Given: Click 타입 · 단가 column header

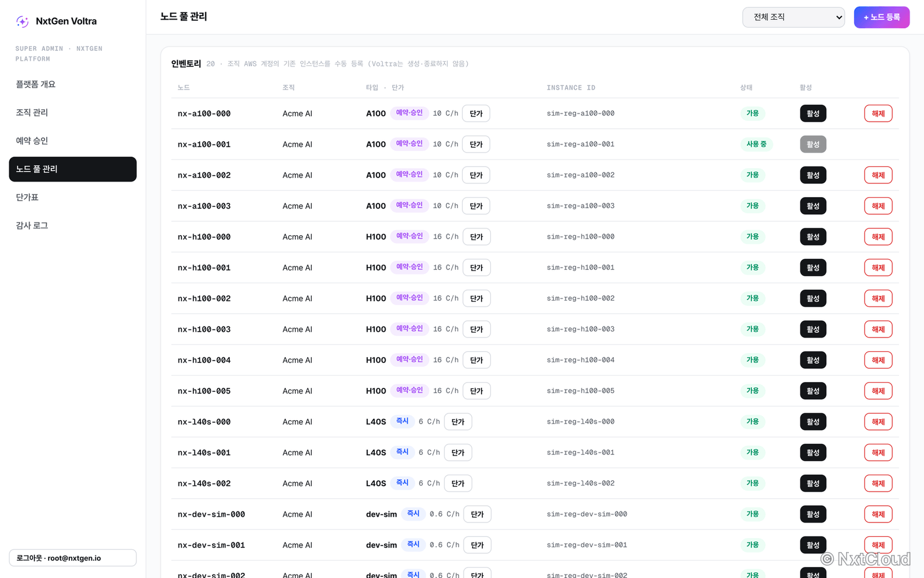Looking at the screenshot, I should point(385,88).
